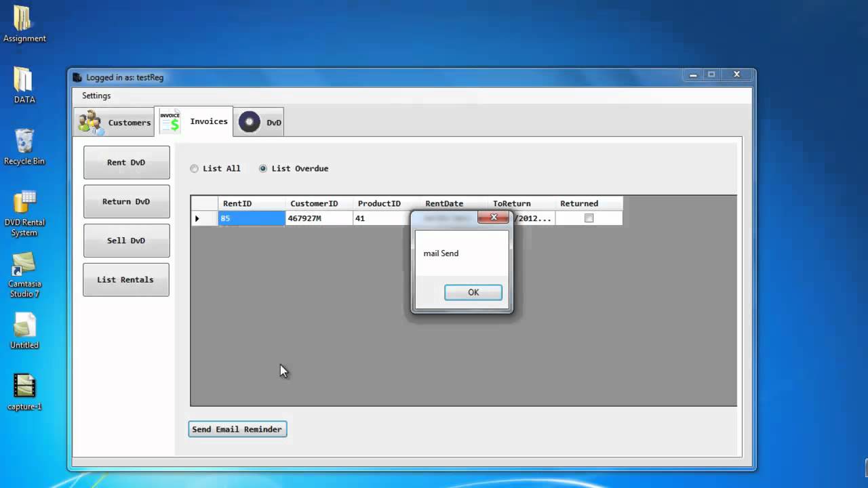Sort by the ProductID column header
Screen dimensions: 868x488
point(386,203)
